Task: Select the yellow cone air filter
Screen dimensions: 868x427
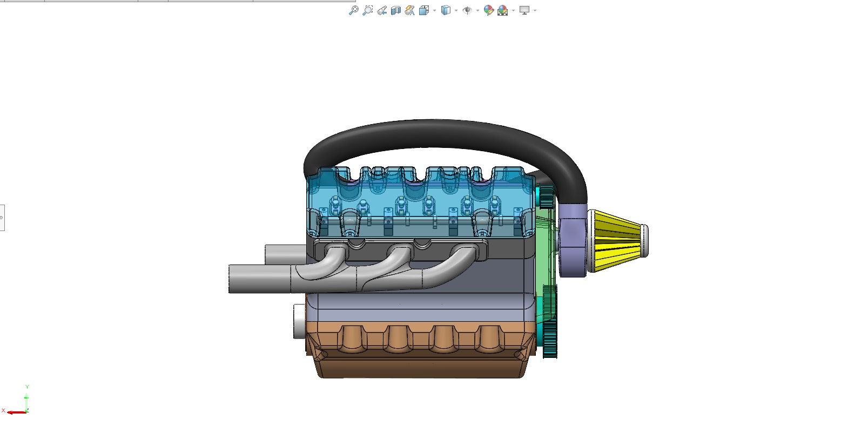Action: point(618,241)
